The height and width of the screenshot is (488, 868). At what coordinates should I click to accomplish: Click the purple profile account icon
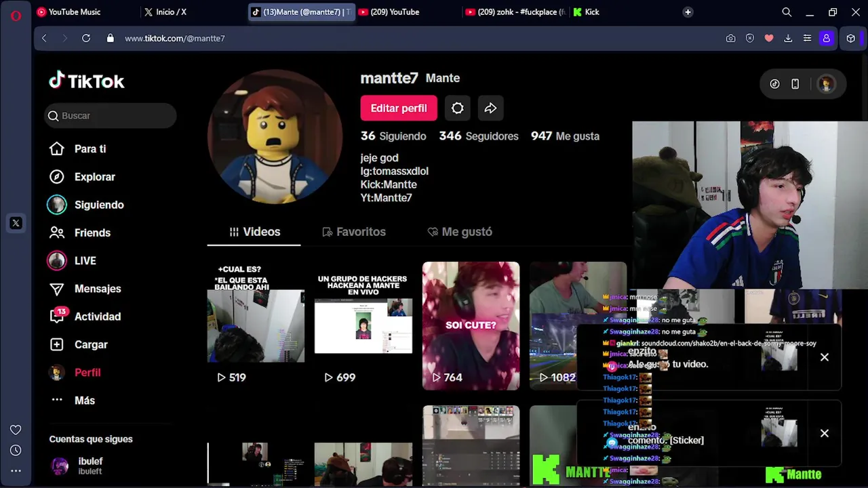tap(826, 39)
